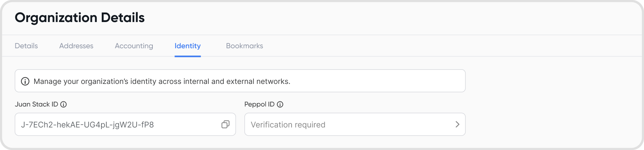Click the Peppol ID label

click(x=259, y=104)
